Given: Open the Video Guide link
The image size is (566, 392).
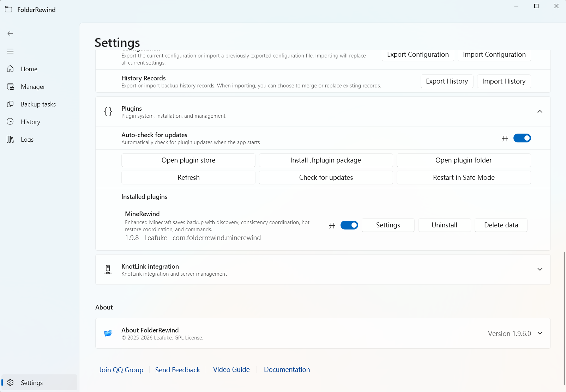Looking at the screenshot, I should 231,369.
